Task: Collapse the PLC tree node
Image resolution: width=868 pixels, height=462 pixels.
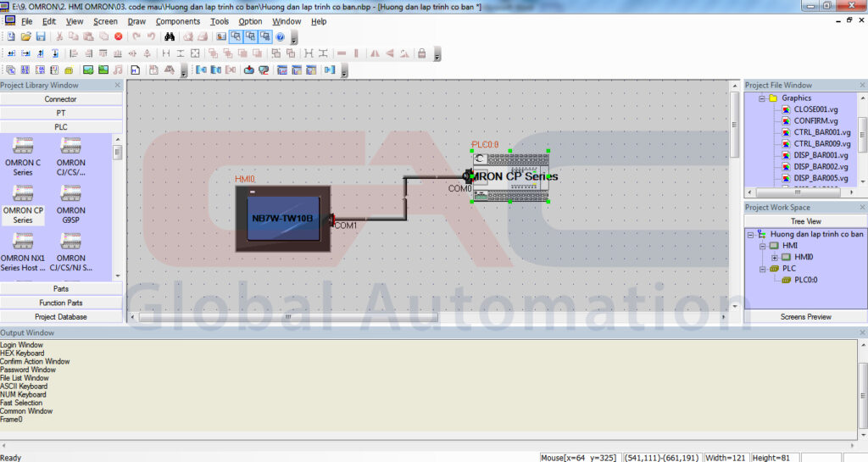Action: [762, 269]
